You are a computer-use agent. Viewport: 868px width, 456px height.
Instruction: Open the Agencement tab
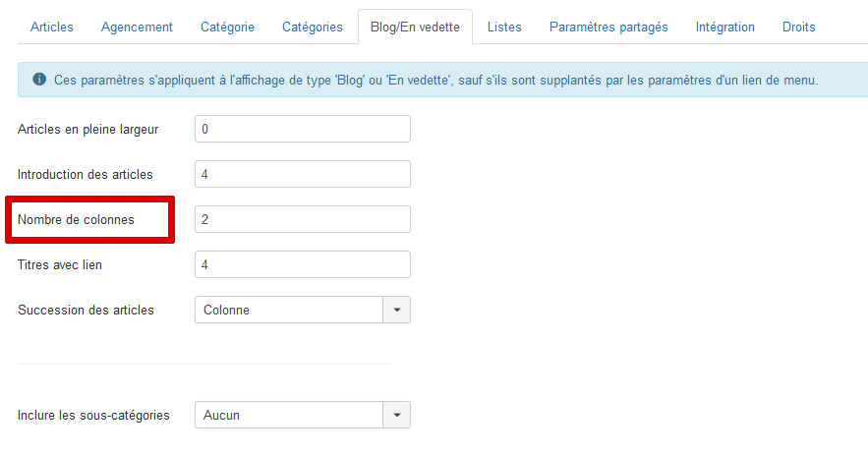pyautogui.click(x=137, y=28)
